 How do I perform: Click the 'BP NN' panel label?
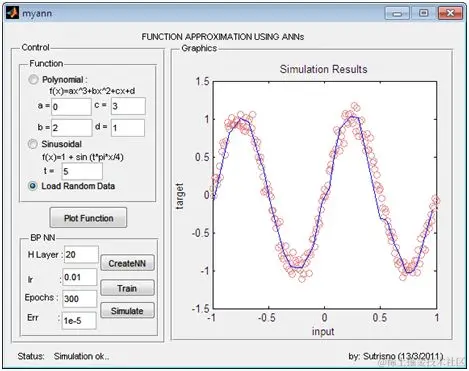click(43, 238)
